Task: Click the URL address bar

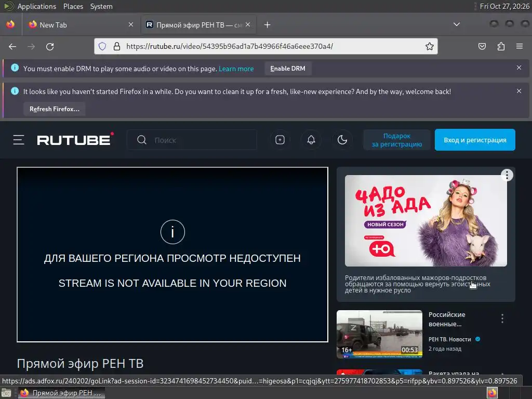Action: tap(265, 46)
